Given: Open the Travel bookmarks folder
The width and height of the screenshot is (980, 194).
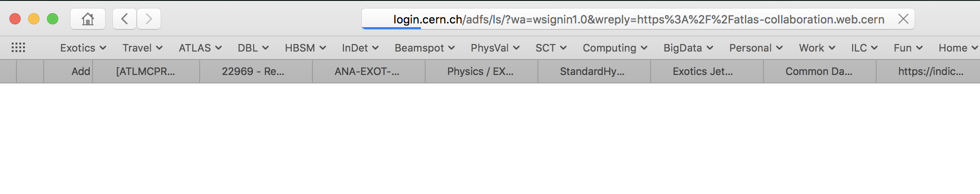Looking at the screenshot, I should 142,48.
